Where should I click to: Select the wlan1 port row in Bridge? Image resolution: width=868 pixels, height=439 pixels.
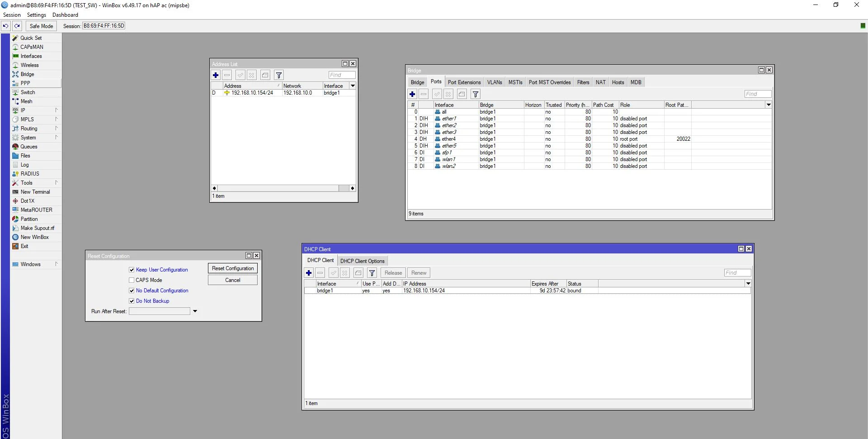tap(590, 159)
